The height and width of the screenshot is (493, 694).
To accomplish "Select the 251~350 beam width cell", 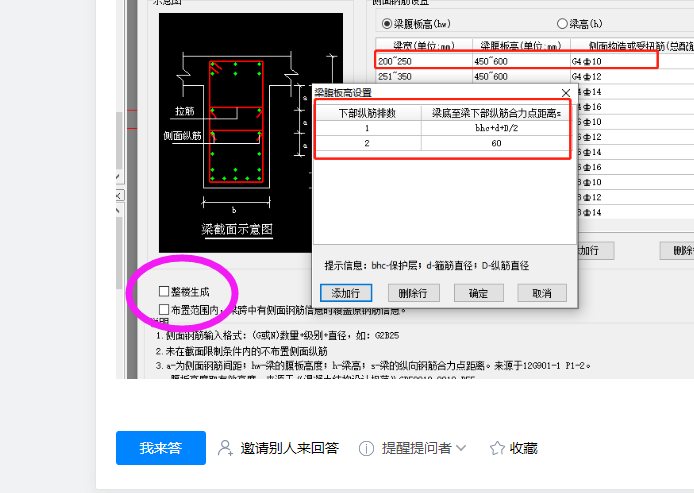I will [x=424, y=76].
